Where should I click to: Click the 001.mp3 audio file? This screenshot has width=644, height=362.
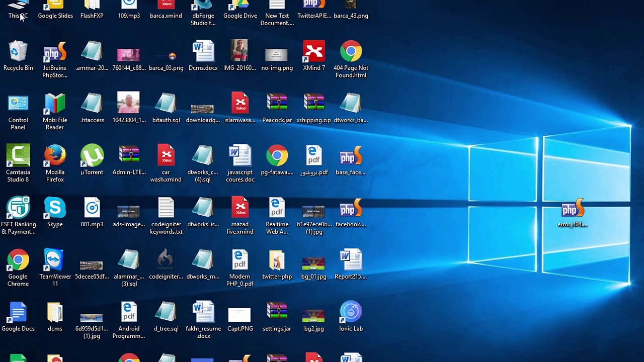92,213
